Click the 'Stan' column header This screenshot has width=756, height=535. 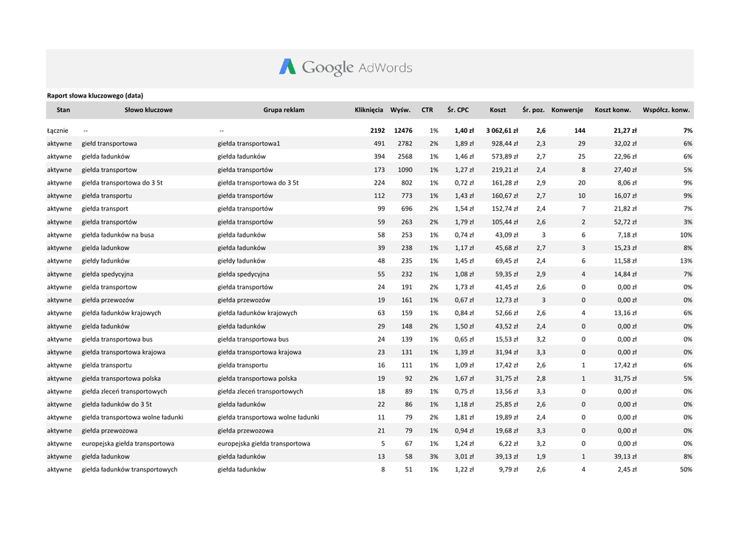(63, 110)
